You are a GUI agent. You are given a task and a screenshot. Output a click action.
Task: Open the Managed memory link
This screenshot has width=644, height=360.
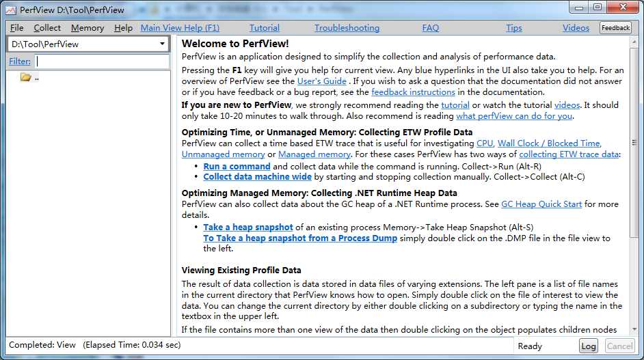(x=314, y=154)
